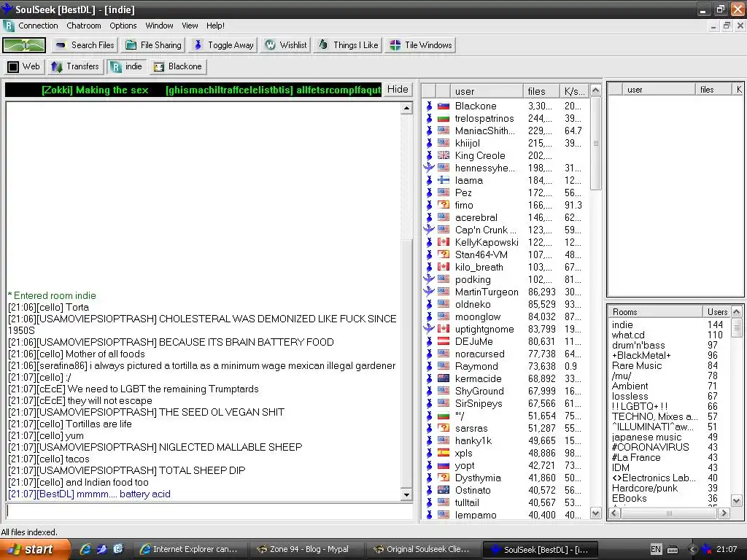Open the Help! menu
This screenshot has width=747, height=560.
[215, 26]
